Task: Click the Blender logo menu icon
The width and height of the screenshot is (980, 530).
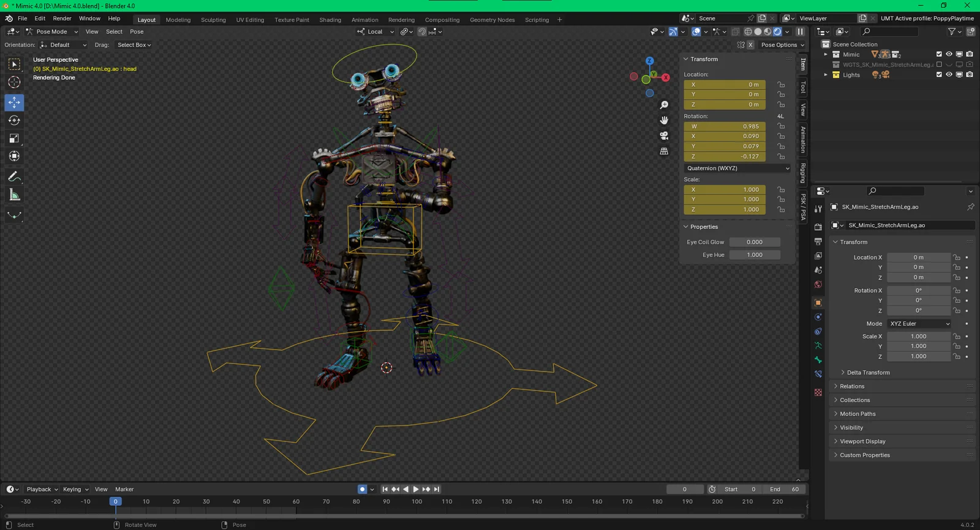Action: (x=9, y=18)
